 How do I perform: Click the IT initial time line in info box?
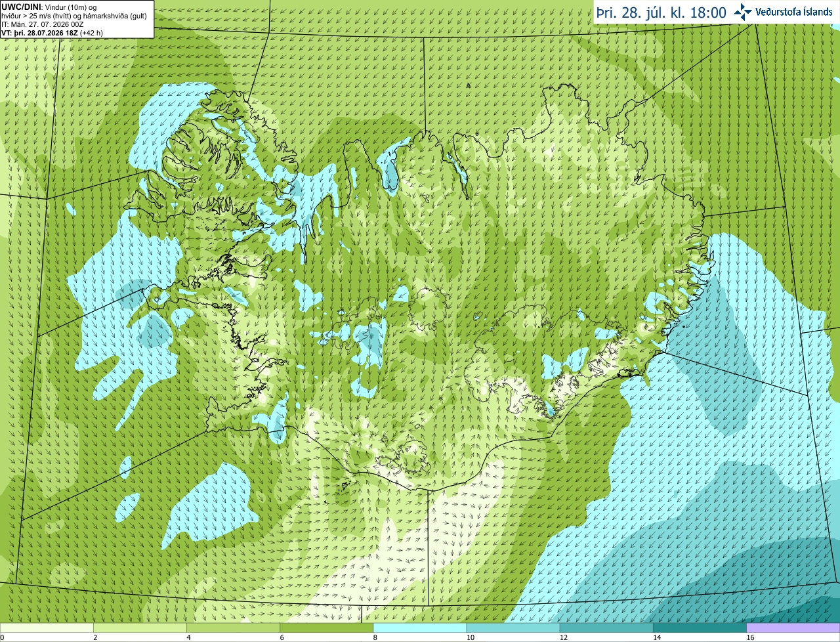coord(42,24)
